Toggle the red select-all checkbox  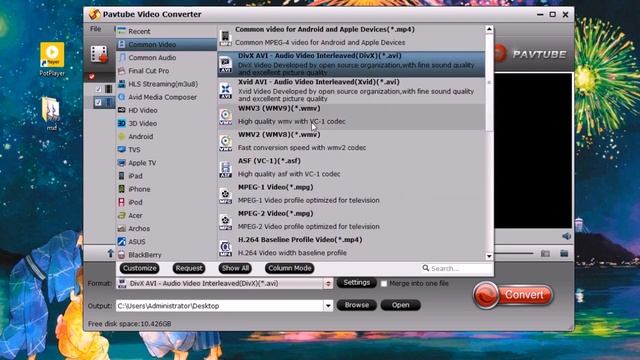(91, 76)
